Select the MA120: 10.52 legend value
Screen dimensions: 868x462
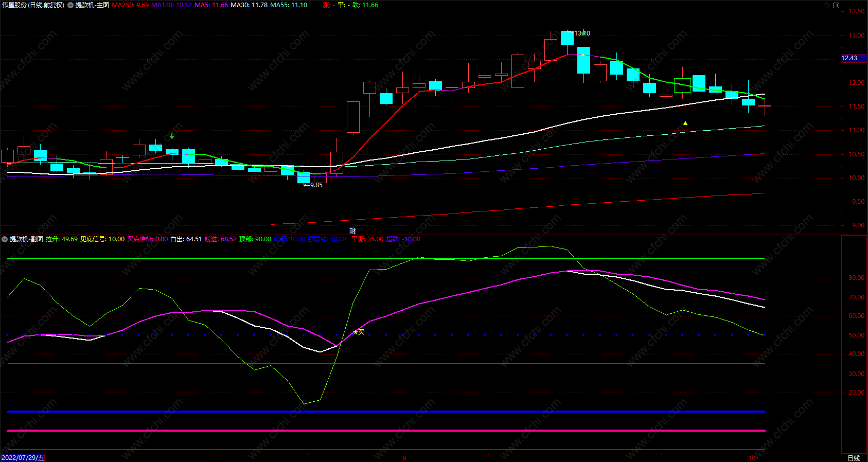(172, 5)
